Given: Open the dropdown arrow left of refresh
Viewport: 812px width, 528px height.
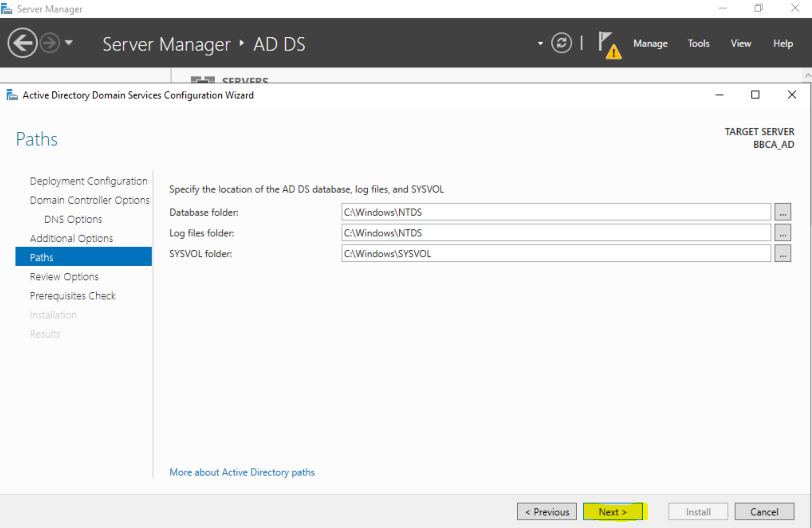Looking at the screenshot, I should point(540,43).
